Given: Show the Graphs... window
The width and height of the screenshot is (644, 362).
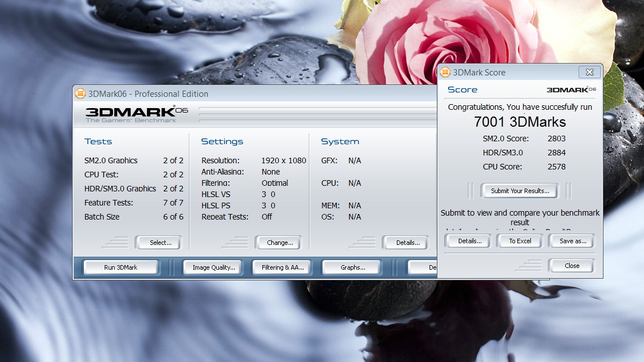Looking at the screenshot, I should 352,267.
